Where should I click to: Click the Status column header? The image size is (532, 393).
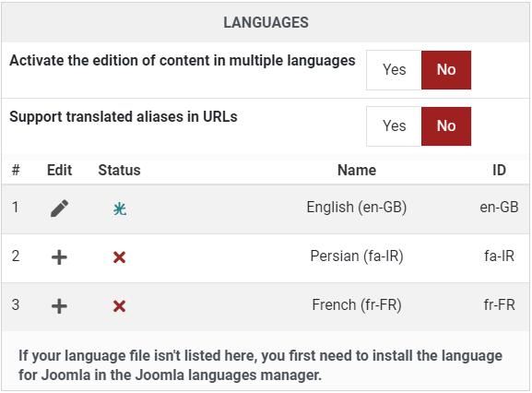(119, 170)
